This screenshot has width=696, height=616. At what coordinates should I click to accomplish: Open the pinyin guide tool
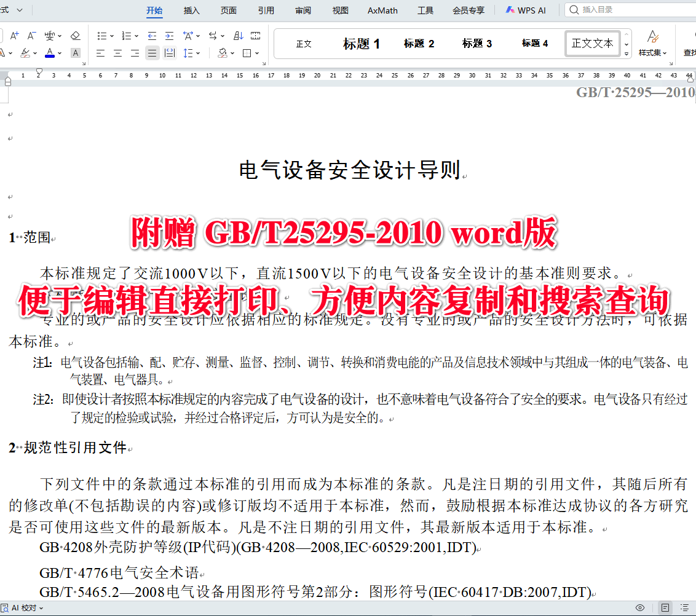pyautogui.click(x=50, y=36)
